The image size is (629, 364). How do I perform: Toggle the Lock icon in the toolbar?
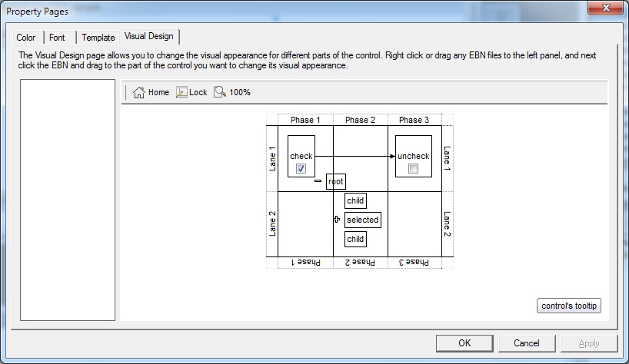(x=181, y=92)
